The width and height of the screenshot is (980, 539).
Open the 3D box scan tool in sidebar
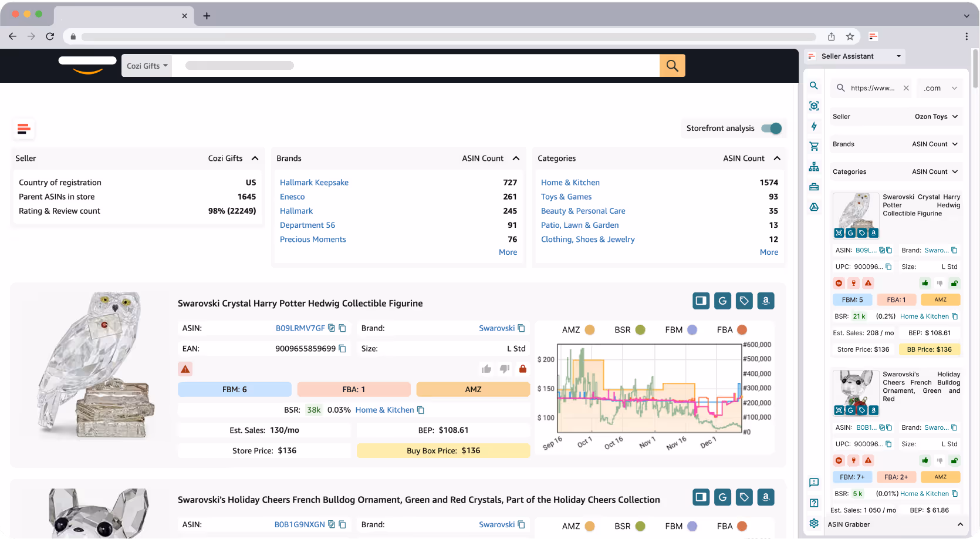pos(813,106)
